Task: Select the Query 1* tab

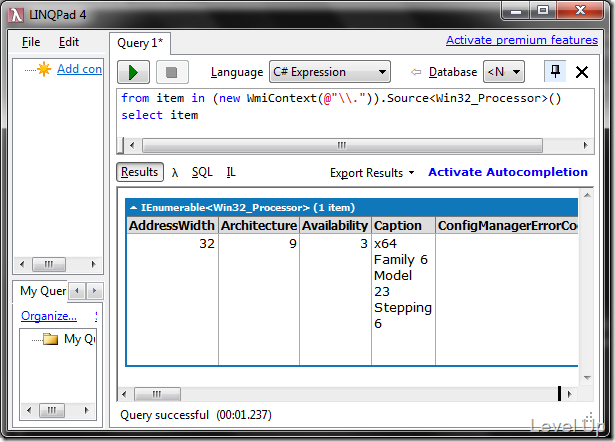Action: click(x=140, y=43)
